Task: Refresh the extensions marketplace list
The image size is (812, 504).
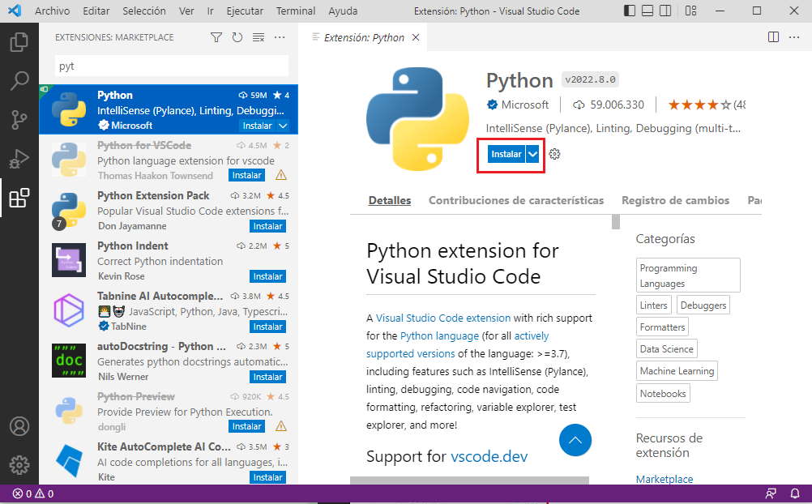Action: coord(237,37)
